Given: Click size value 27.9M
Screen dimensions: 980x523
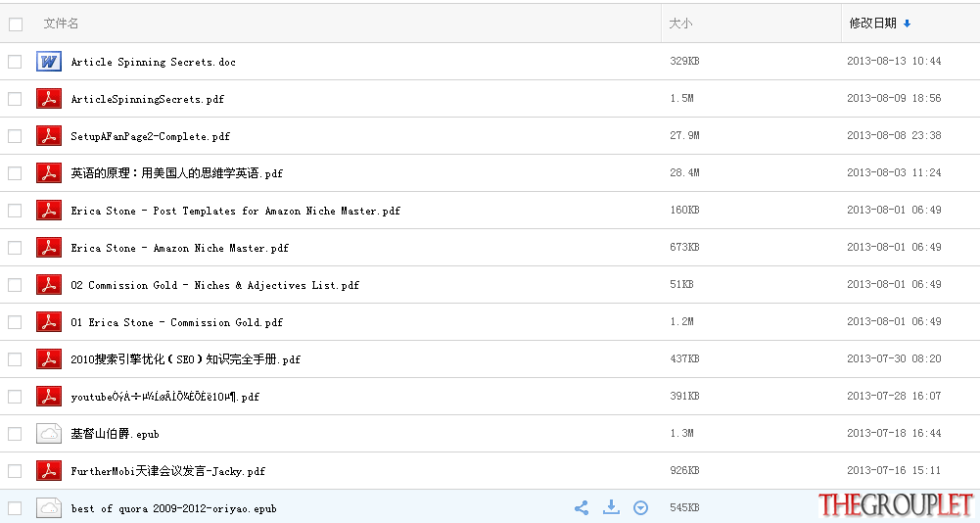Looking at the screenshot, I should (684, 135).
